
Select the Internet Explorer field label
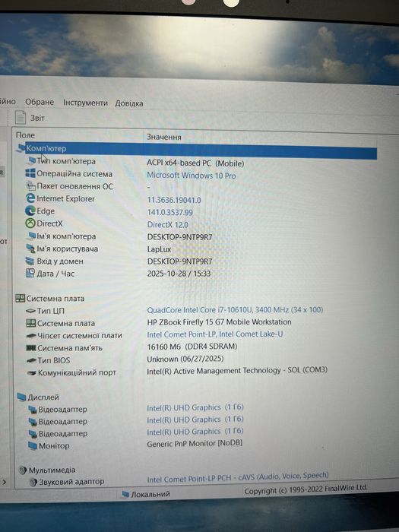click(65, 199)
